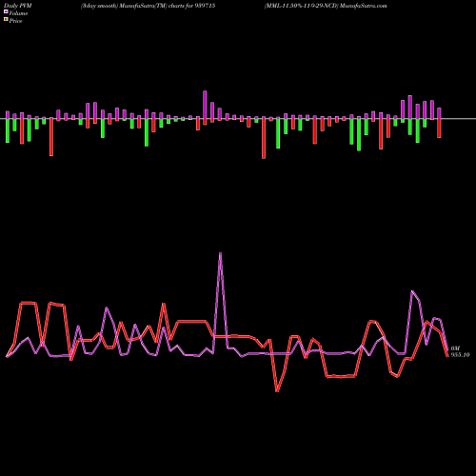Click the Price legend color swatch
Image resolution: width=476 pixels, height=476 pixels.
(x=6, y=20)
